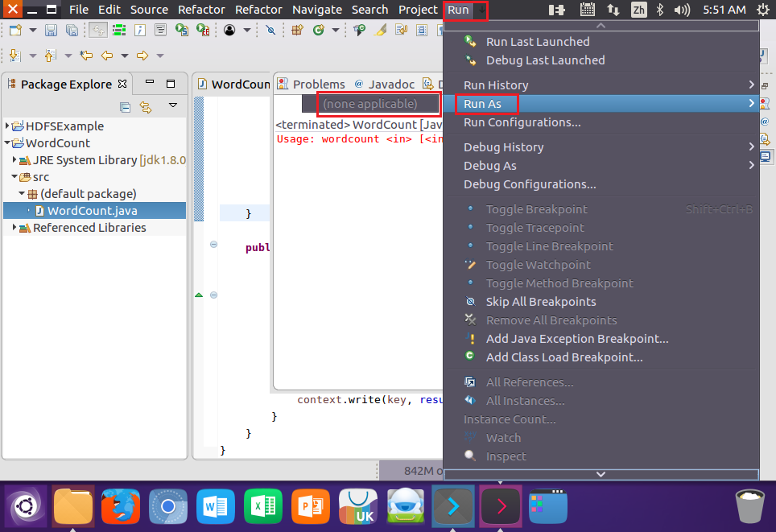Click the Previous Annotation up-arrow icon

point(50,56)
